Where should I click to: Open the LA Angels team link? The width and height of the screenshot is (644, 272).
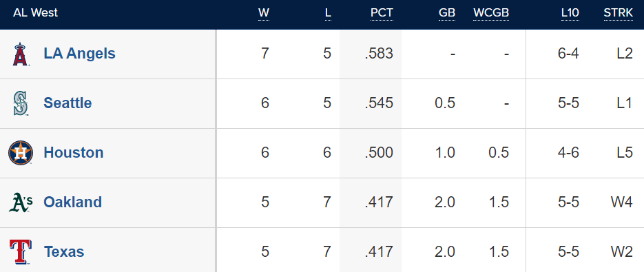[80, 54]
